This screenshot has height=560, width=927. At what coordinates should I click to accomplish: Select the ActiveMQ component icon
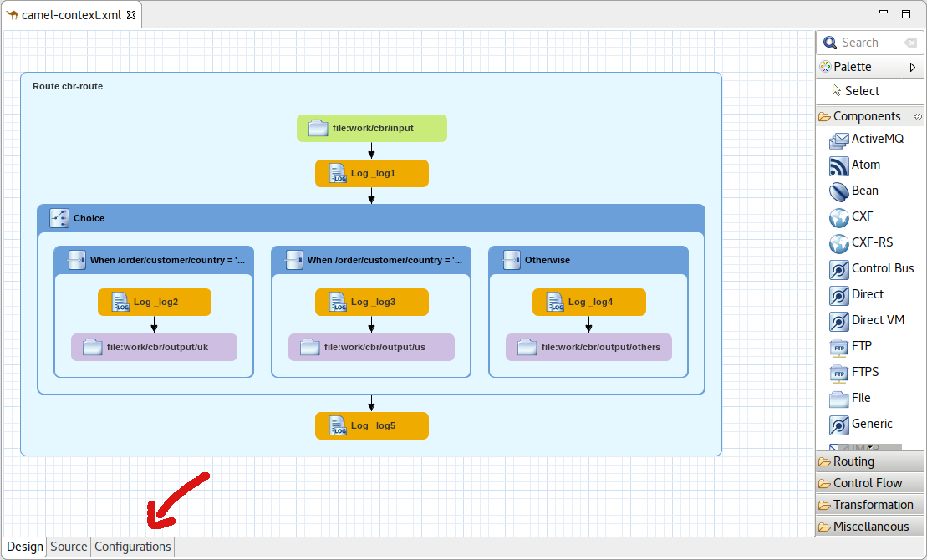pyautogui.click(x=839, y=140)
